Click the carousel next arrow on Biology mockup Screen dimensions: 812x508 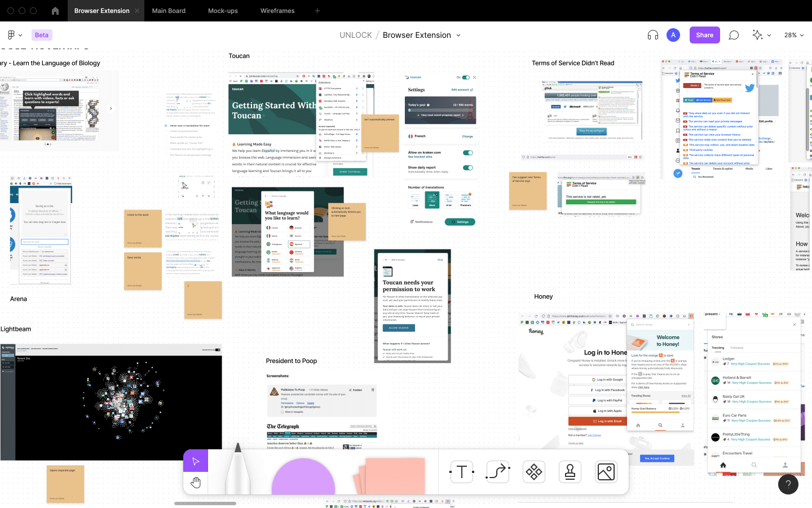tap(111, 108)
